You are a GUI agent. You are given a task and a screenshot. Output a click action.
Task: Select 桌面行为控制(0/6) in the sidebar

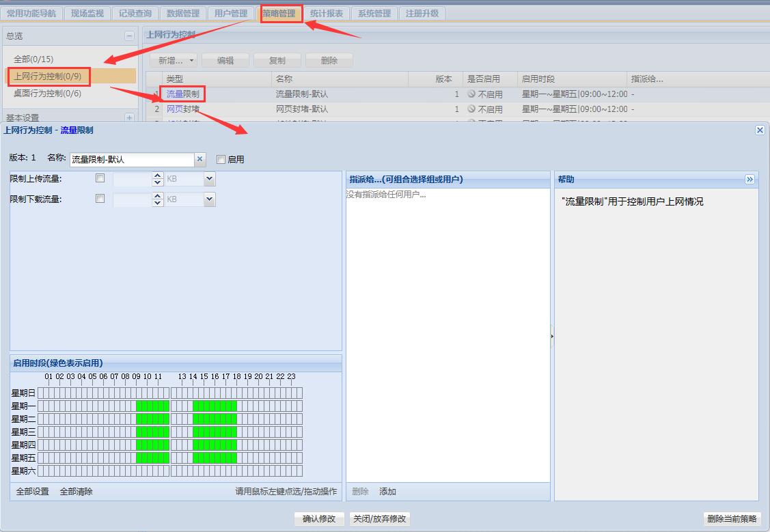coord(48,93)
